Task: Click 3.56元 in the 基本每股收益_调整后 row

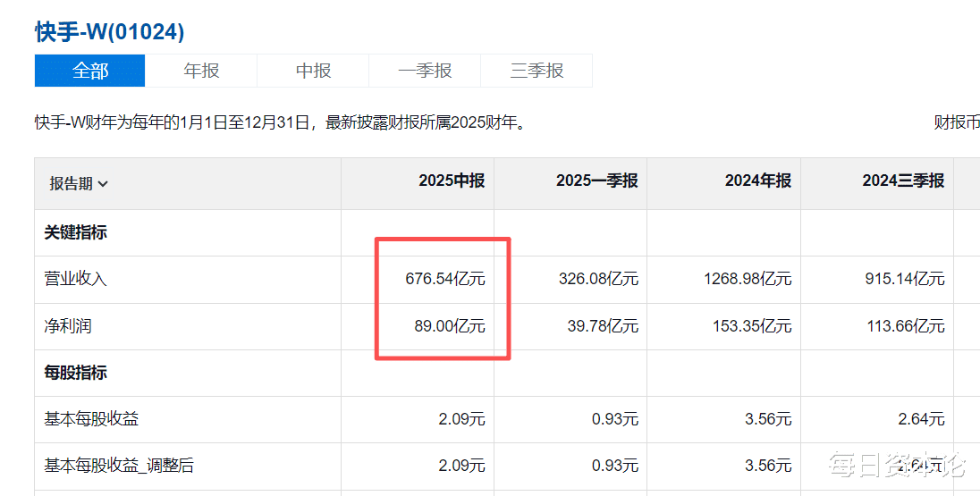Action: (x=768, y=466)
